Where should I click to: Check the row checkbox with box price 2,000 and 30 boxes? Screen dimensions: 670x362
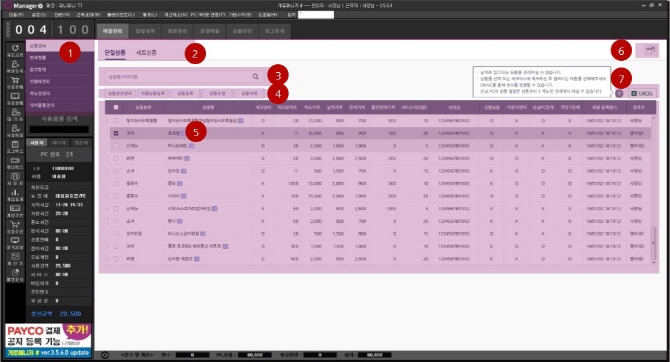[116, 146]
